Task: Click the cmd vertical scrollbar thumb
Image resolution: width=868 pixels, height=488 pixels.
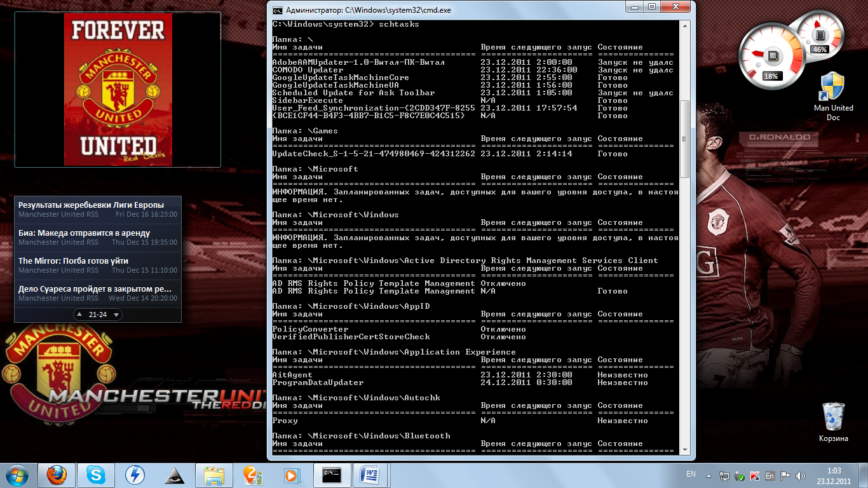Action: (x=684, y=138)
